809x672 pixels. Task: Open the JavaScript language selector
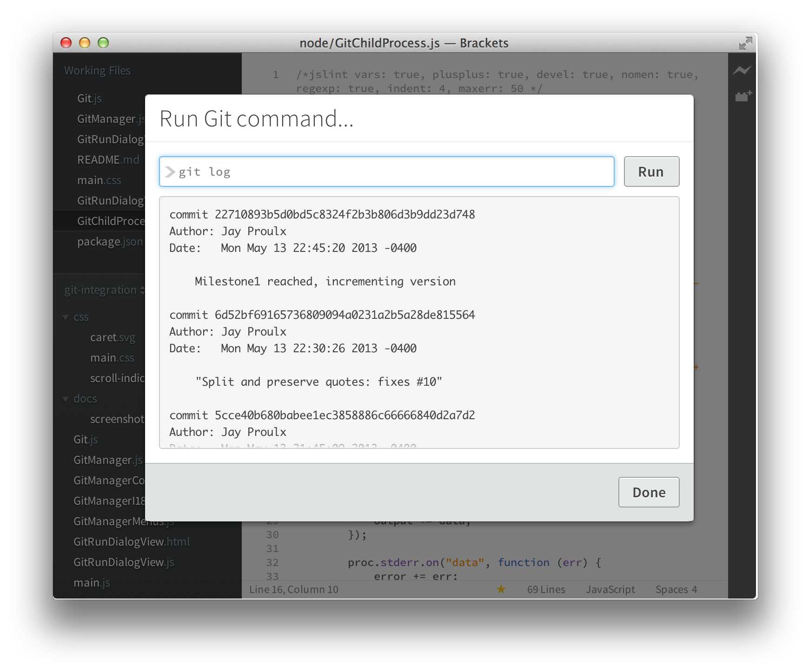tap(610, 589)
